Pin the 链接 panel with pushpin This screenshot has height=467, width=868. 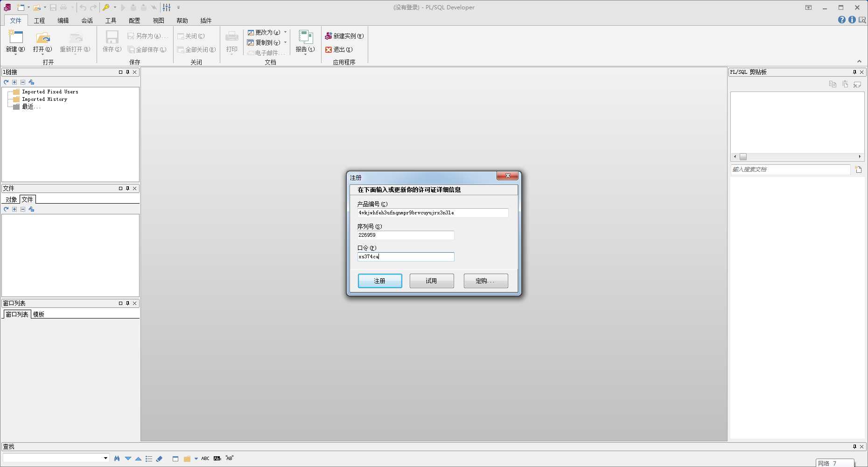tap(127, 72)
